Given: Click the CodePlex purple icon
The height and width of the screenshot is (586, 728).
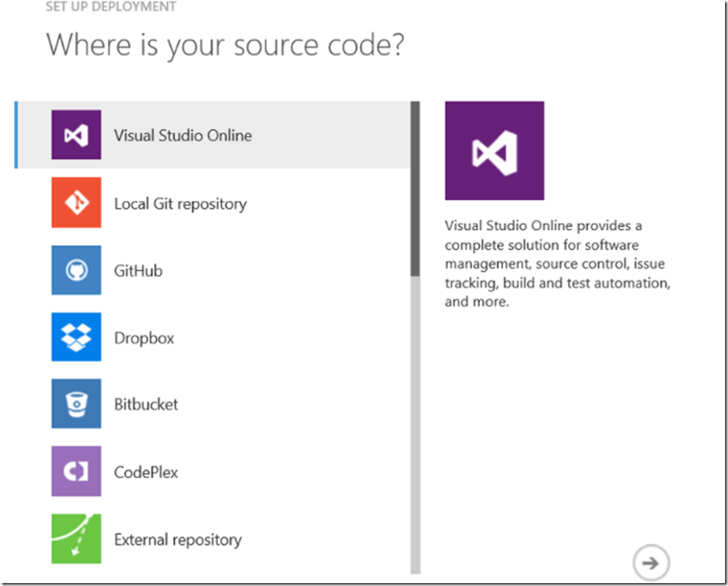Looking at the screenshot, I should [x=76, y=471].
